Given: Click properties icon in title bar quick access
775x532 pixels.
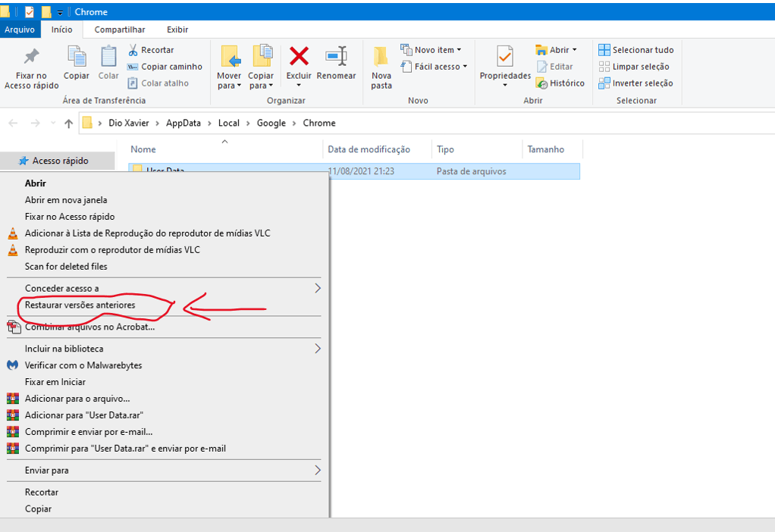Looking at the screenshot, I should click(30, 12).
